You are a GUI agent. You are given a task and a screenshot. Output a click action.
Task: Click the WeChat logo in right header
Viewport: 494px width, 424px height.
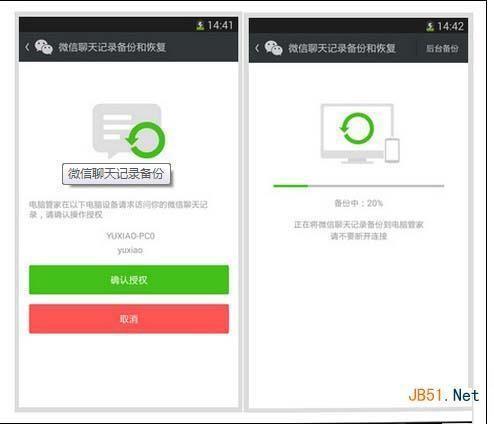pyautogui.click(x=274, y=48)
